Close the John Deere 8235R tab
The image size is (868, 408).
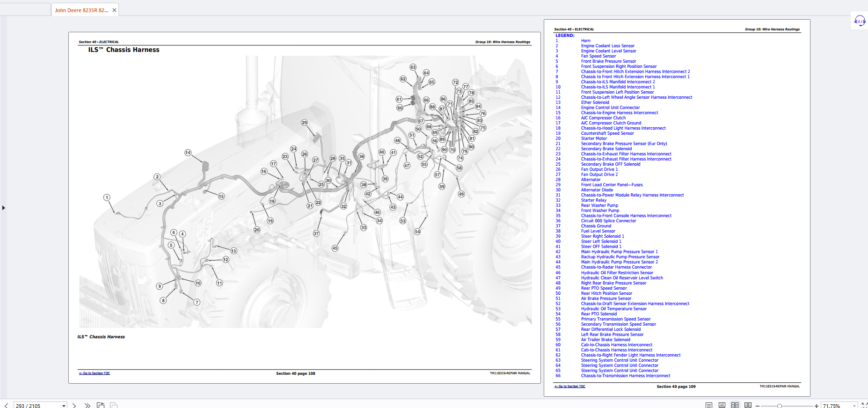[114, 10]
